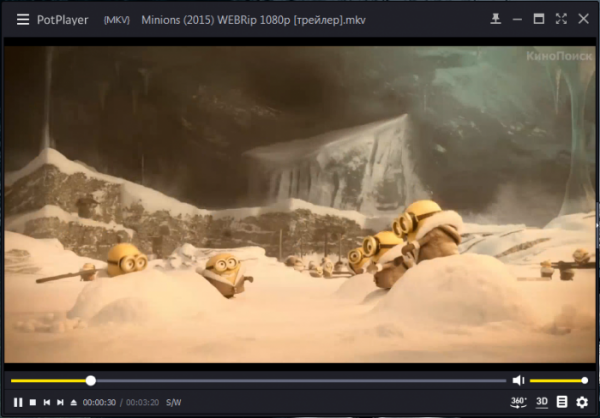The height and width of the screenshot is (418, 600).
Task: Click the elapsed time 00:00:30
Action: point(99,402)
